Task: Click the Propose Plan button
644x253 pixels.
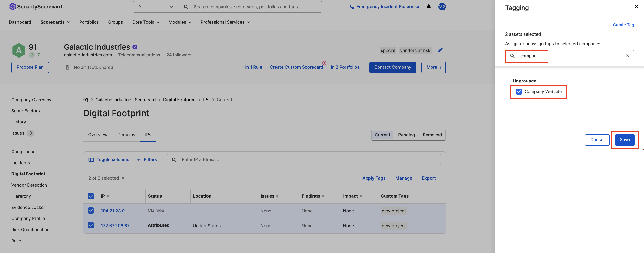Action: [30, 67]
